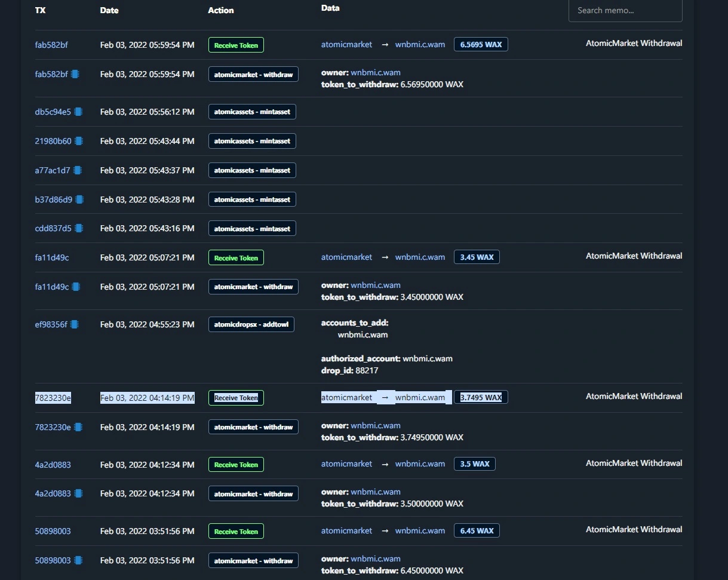This screenshot has width=728, height=580.
Task: Open transaction cdd837d5 link
Action: pyautogui.click(x=53, y=228)
